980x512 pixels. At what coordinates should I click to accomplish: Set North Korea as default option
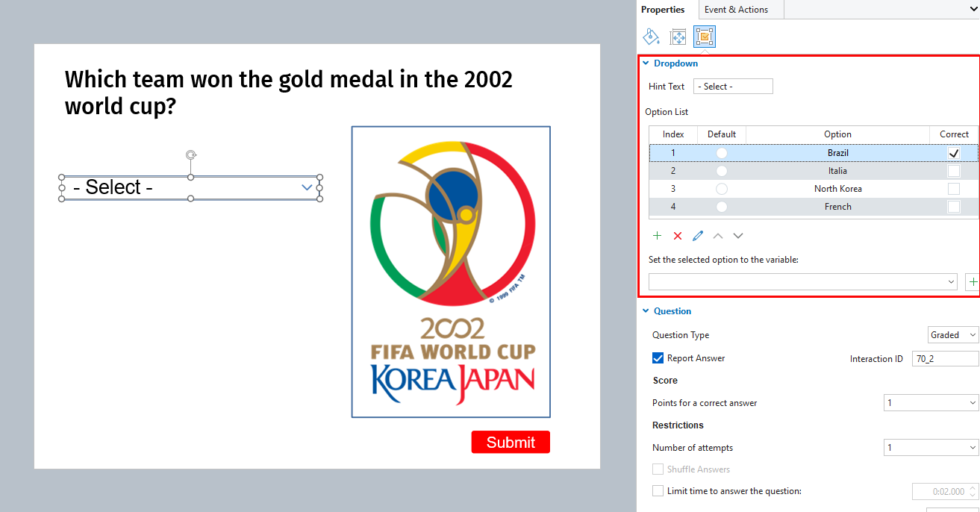pyautogui.click(x=722, y=189)
